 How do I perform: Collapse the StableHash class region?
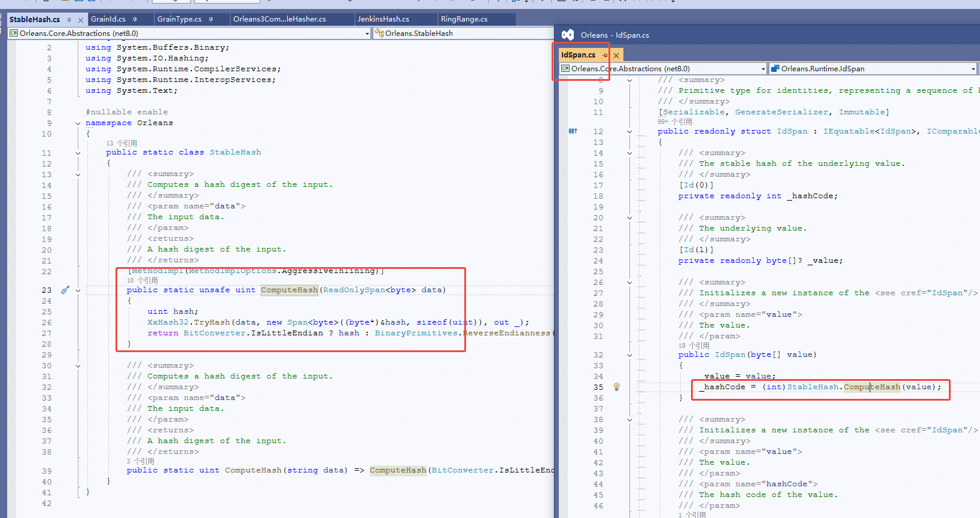click(78, 153)
